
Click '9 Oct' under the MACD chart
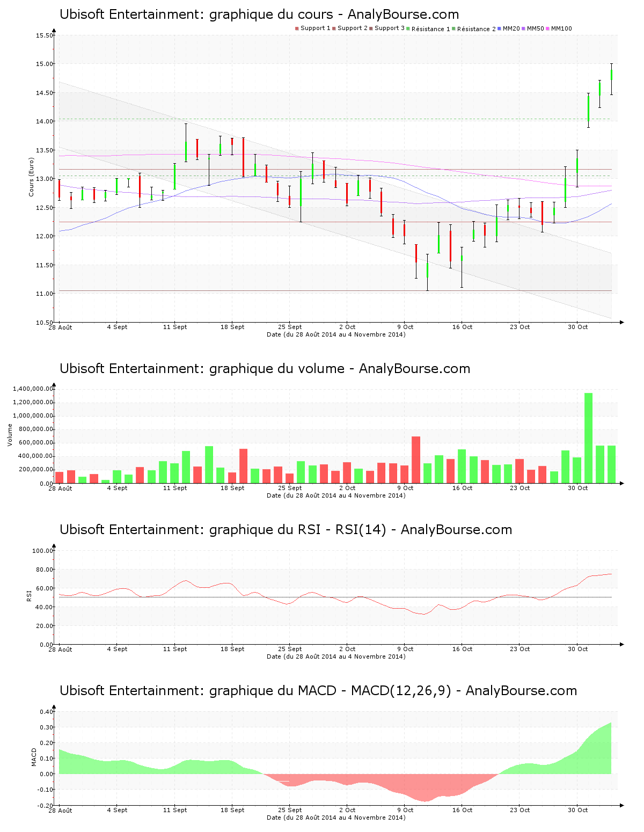point(405,810)
